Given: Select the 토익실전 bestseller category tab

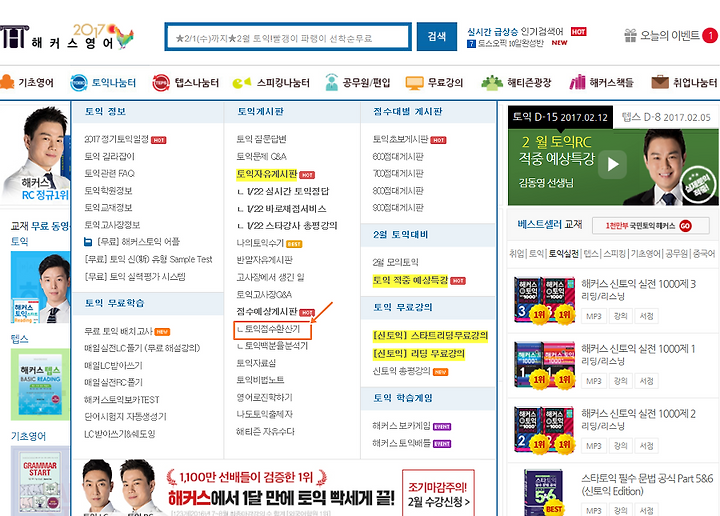Looking at the screenshot, I should (564, 253).
